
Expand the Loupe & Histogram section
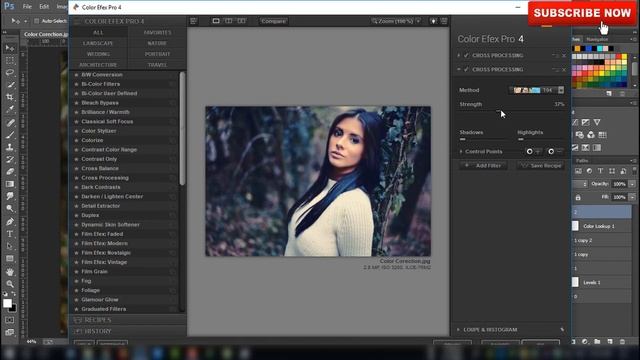(458, 329)
